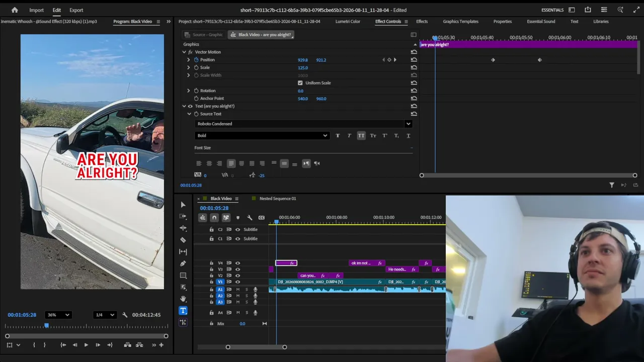The image size is (644, 362).
Task: Click the Lift button in Program Monitor
Action: coord(128,345)
